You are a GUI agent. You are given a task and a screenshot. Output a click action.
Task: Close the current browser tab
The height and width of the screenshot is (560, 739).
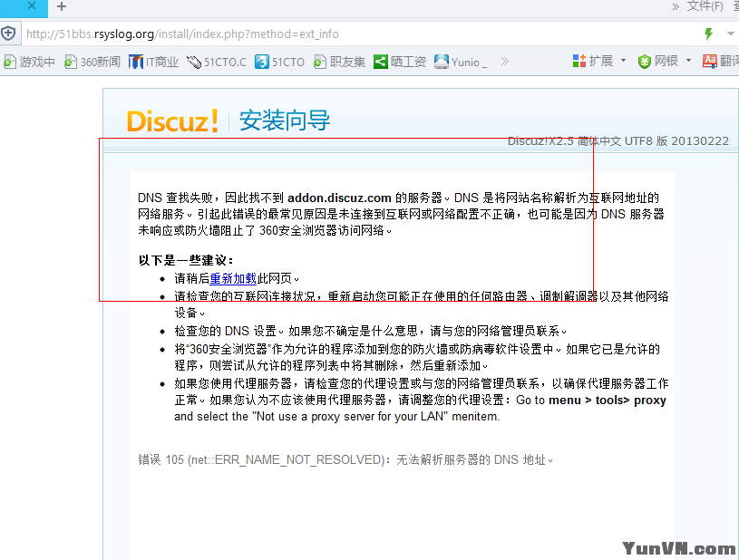tap(32, 6)
